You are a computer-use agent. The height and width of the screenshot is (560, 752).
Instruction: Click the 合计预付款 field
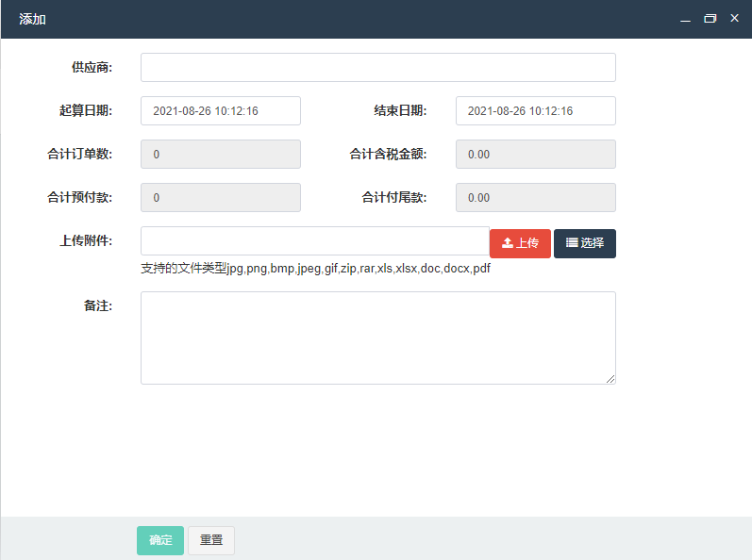(x=221, y=197)
